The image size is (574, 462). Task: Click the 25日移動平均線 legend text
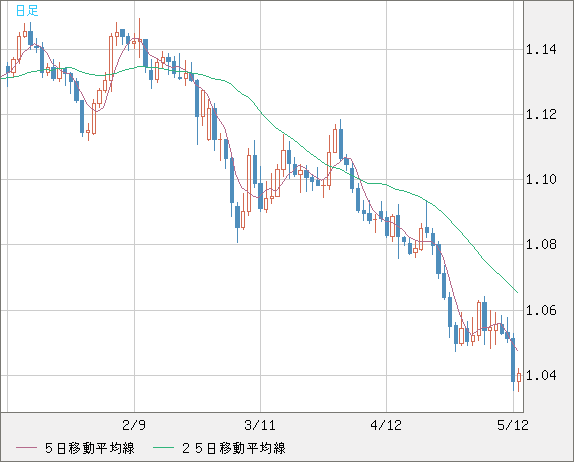point(234,448)
